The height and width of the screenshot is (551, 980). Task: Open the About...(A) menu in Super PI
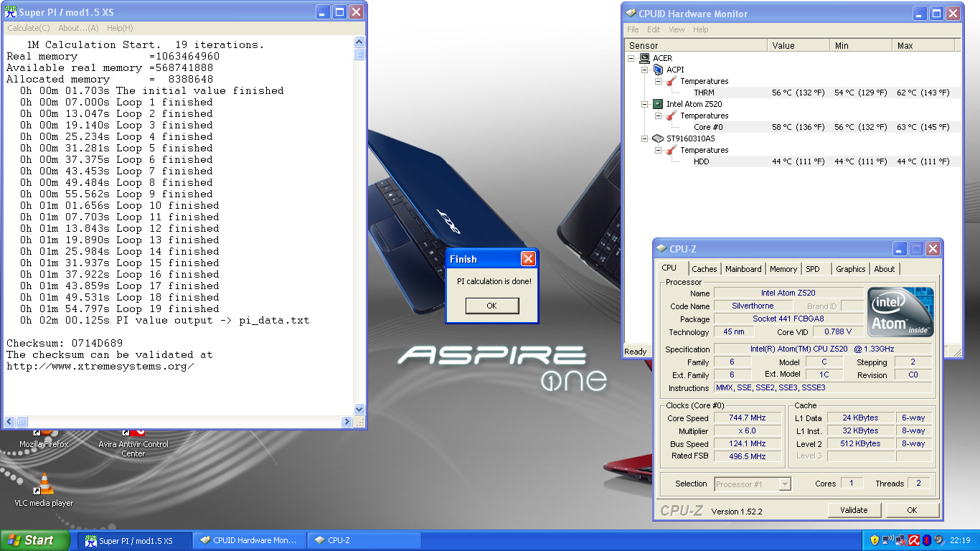coord(78,28)
